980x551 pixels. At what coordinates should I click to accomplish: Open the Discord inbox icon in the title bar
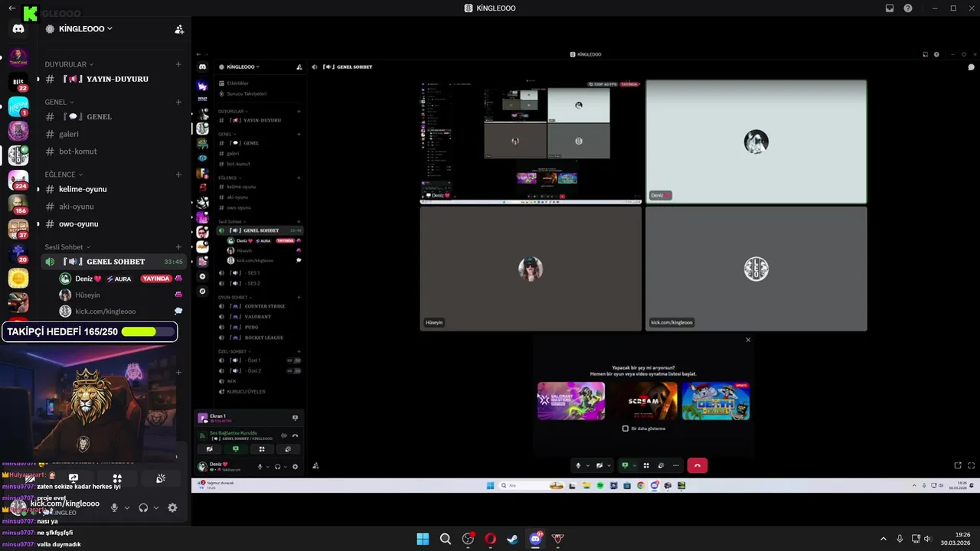click(x=890, y=8)
